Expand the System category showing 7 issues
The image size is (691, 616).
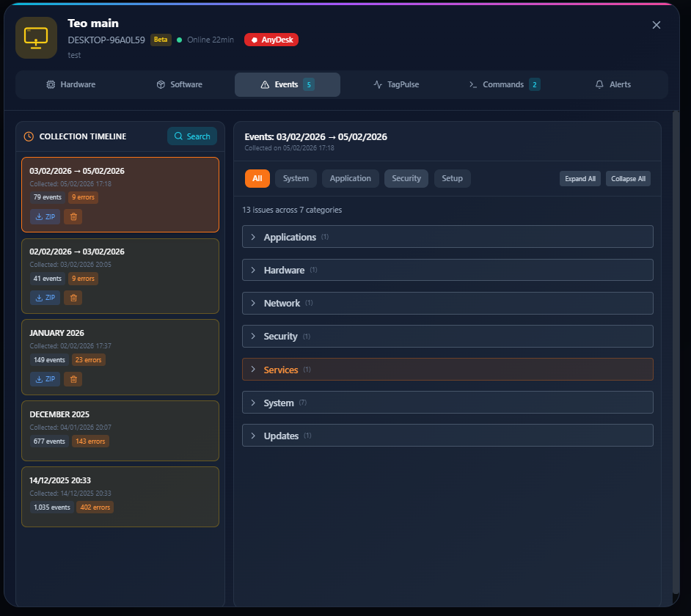pos(447,402)
